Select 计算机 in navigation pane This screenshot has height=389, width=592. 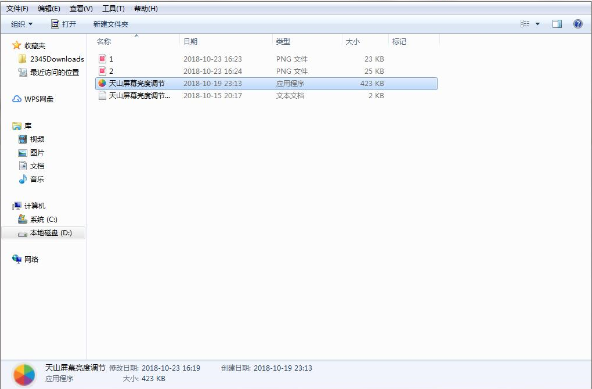(x=29, y=206)
